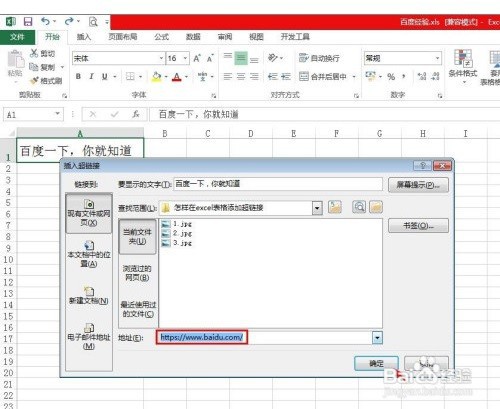Open the 查找范围 folder dropdown arrow
The width and height of the screenshot is (500, 409).
[x=317, y=208]
